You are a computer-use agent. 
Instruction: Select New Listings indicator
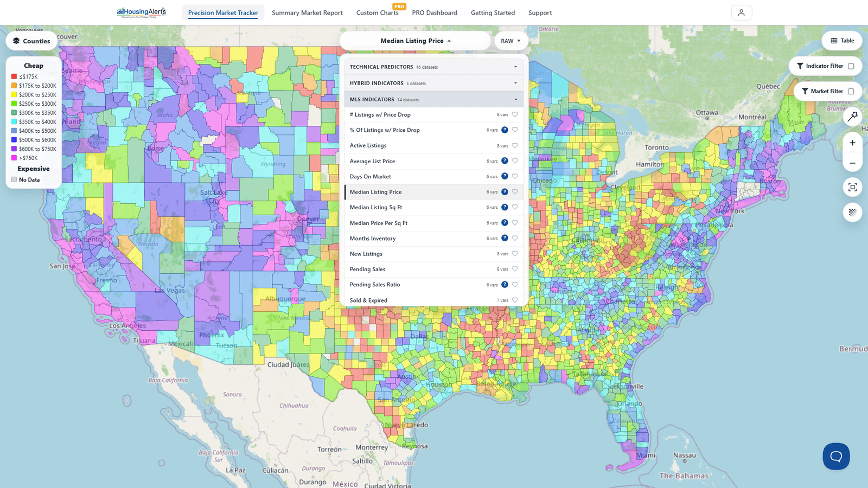pos(434,254)
